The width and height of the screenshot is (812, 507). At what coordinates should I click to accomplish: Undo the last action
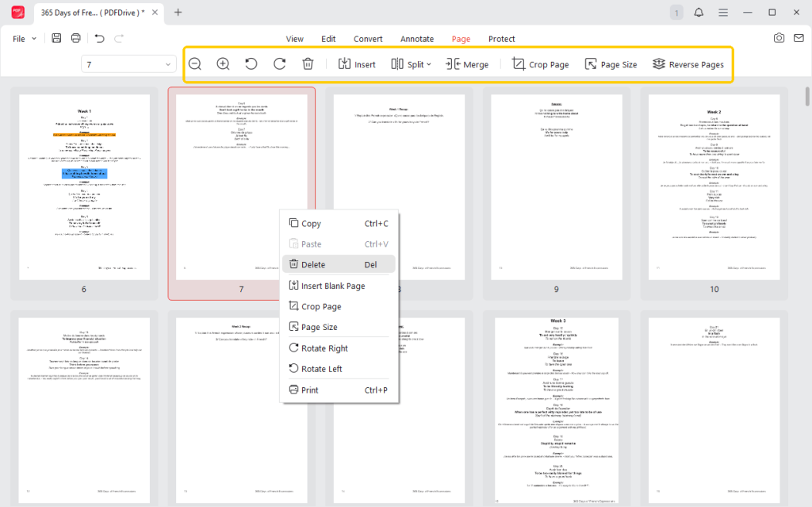[98, 38]
